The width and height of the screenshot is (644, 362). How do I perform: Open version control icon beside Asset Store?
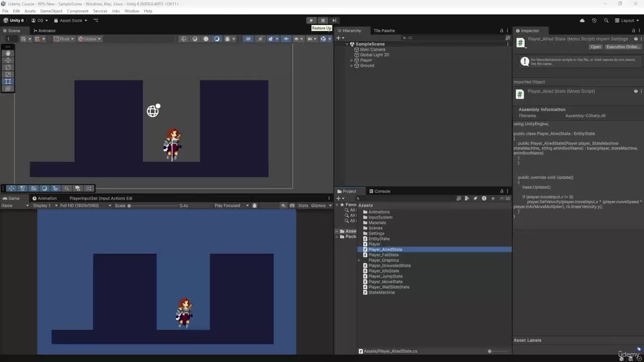click(96, 21)
